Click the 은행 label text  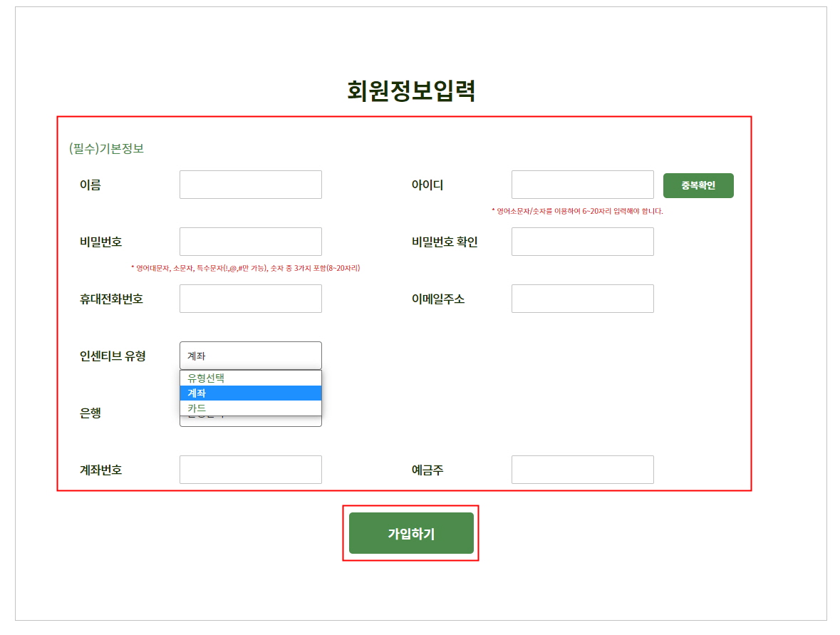click(x=90, y=413)
